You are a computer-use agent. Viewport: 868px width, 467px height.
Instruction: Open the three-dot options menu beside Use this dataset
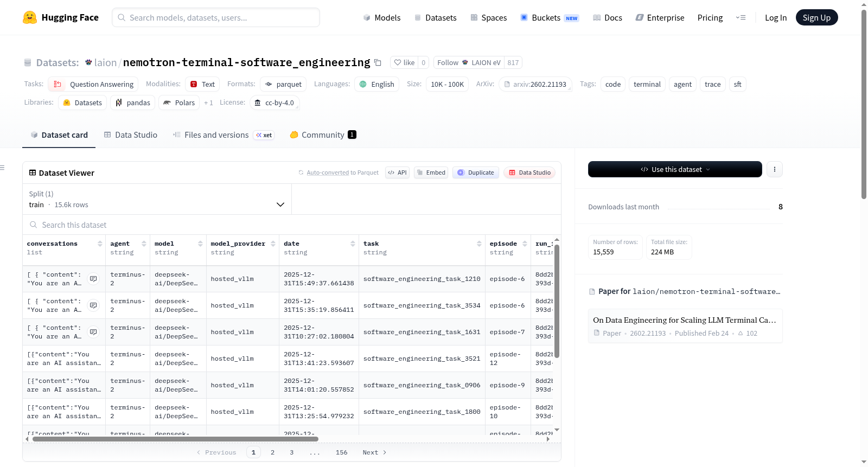click(x=774, y=169)
